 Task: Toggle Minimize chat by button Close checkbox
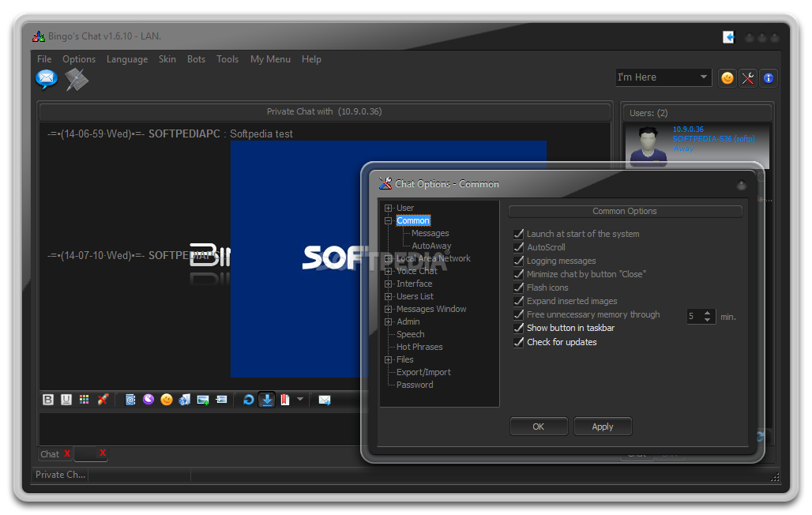tap(518, 274)
